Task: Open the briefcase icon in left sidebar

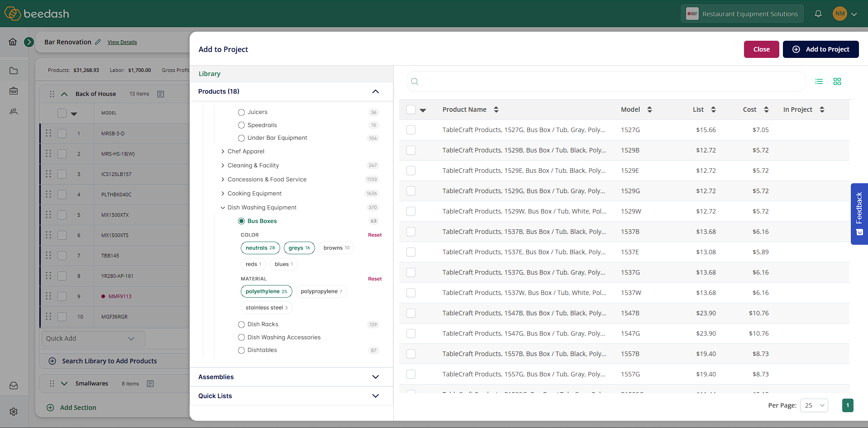Action: pos(14,91)
